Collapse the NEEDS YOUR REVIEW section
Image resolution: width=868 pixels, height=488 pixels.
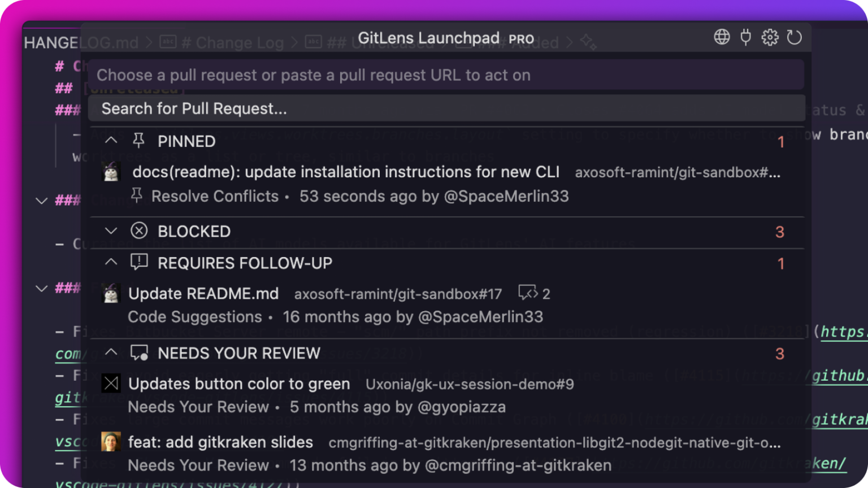tap(111, 352)
